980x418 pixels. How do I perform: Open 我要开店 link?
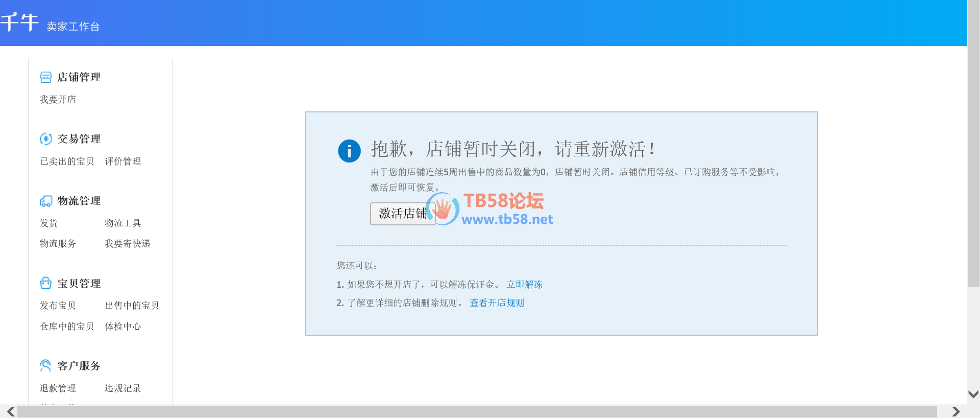tap(58, 100)
